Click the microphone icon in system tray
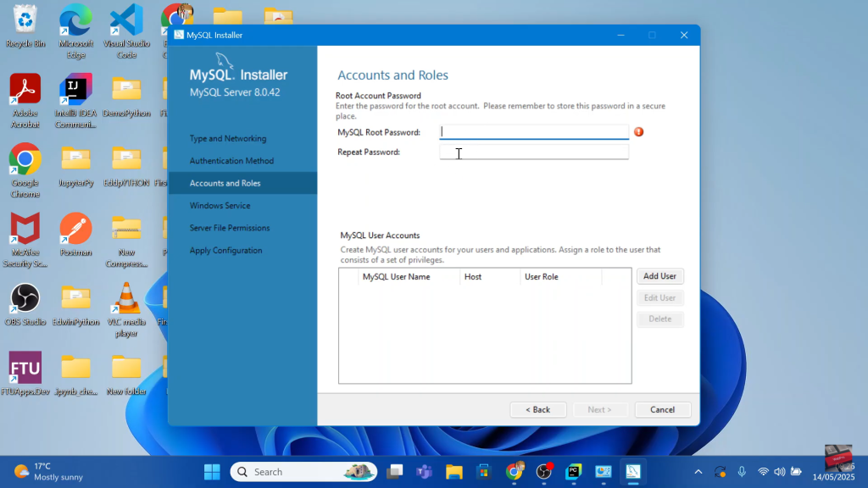Viewport: 868px width, 488px height. point(742,472)
